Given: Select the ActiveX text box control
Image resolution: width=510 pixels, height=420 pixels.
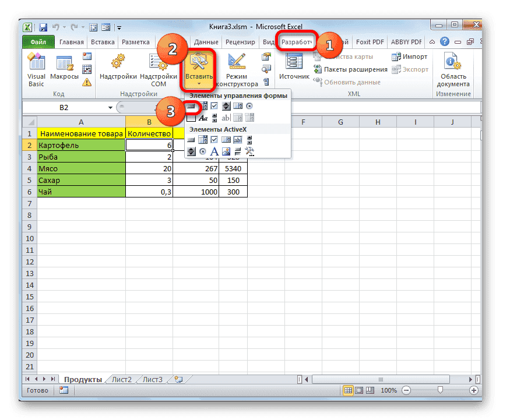Looking at the screenshot, I should coord(238,139).
